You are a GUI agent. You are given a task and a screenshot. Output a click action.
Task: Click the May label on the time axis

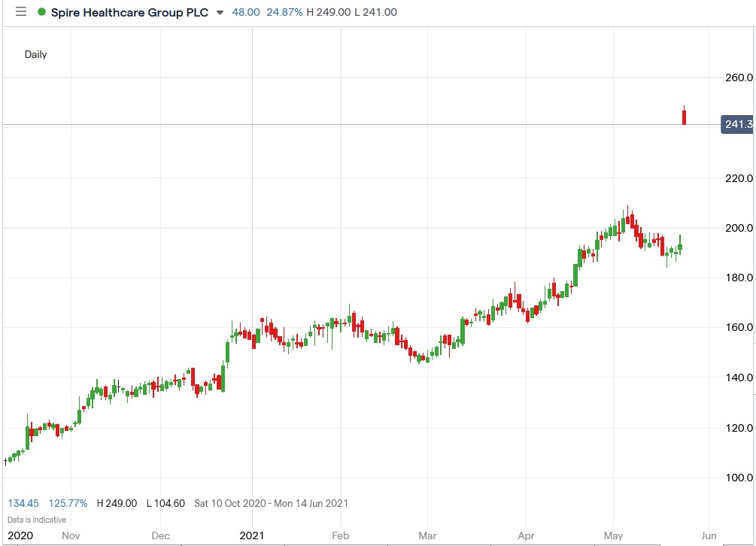[614, 535]
